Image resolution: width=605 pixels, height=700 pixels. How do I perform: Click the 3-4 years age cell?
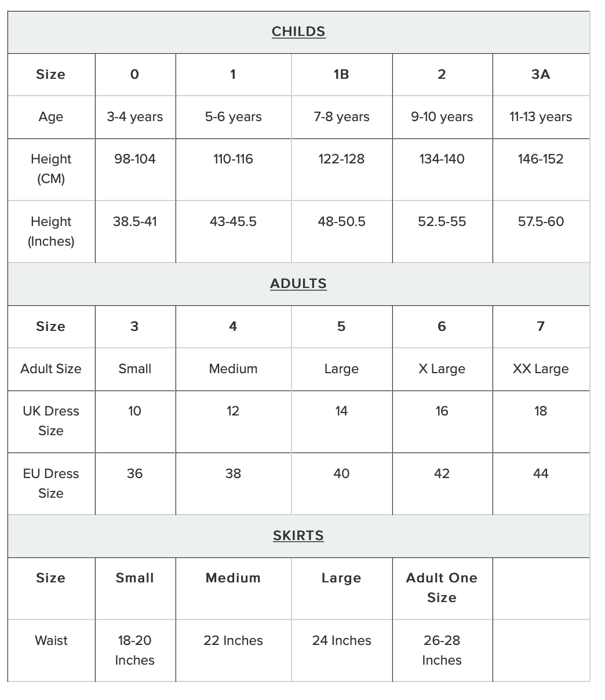pyautogui.click(x=135, y=117)
